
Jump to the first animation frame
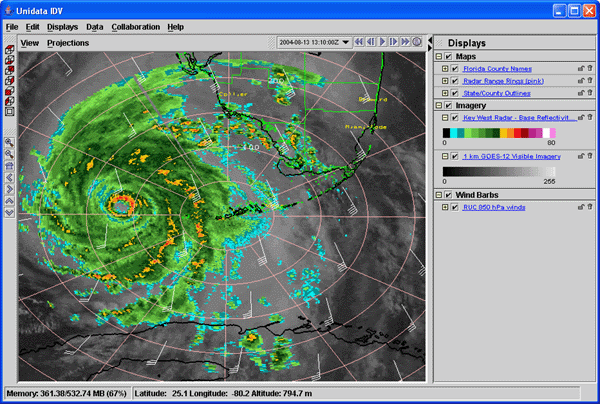[x=358, y=42]
